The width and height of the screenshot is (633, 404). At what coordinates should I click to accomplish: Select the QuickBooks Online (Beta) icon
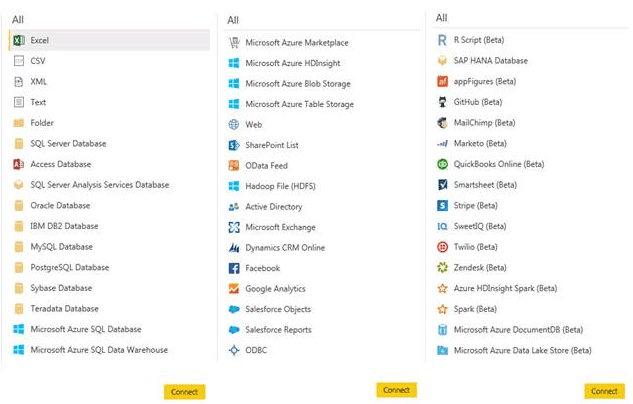click(x=442, y=164)
